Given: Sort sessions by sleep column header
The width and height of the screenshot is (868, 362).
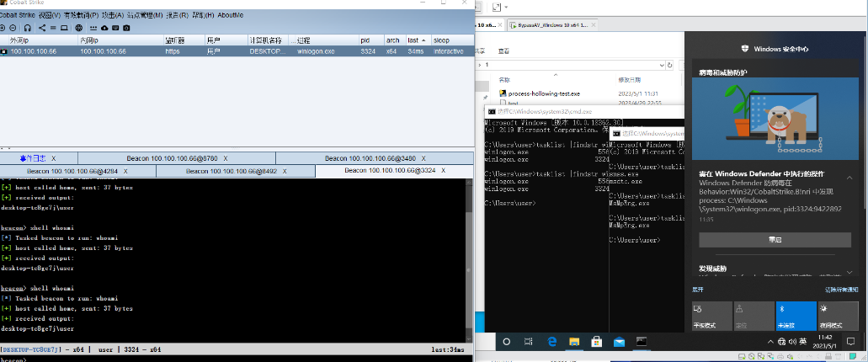Looking at the screenshot, I should (452, 40).
